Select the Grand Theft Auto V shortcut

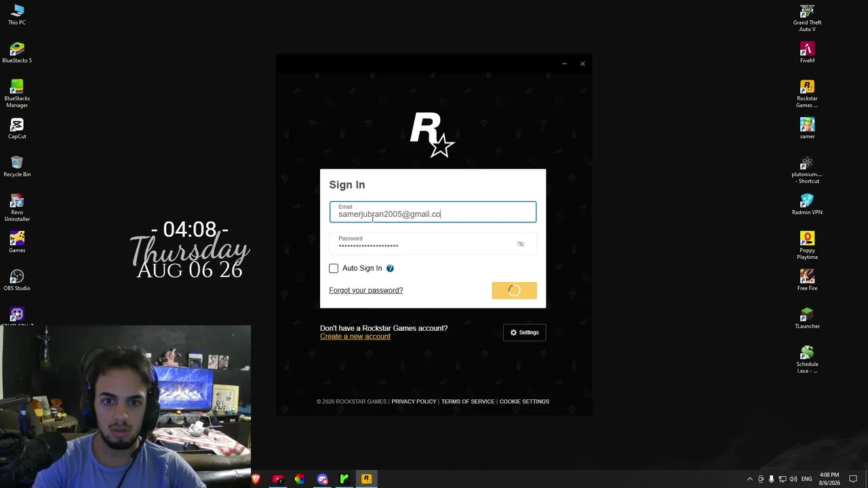[x=807, y=18]
